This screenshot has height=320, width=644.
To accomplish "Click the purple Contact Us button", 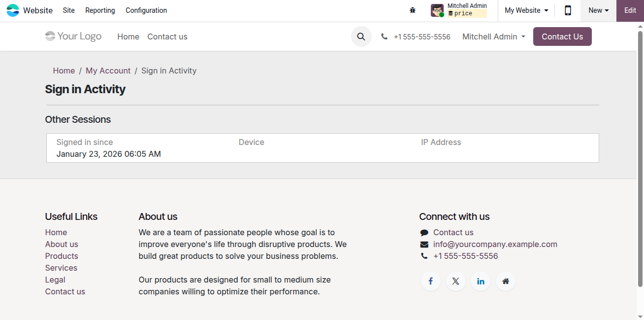I will (562, 36).
